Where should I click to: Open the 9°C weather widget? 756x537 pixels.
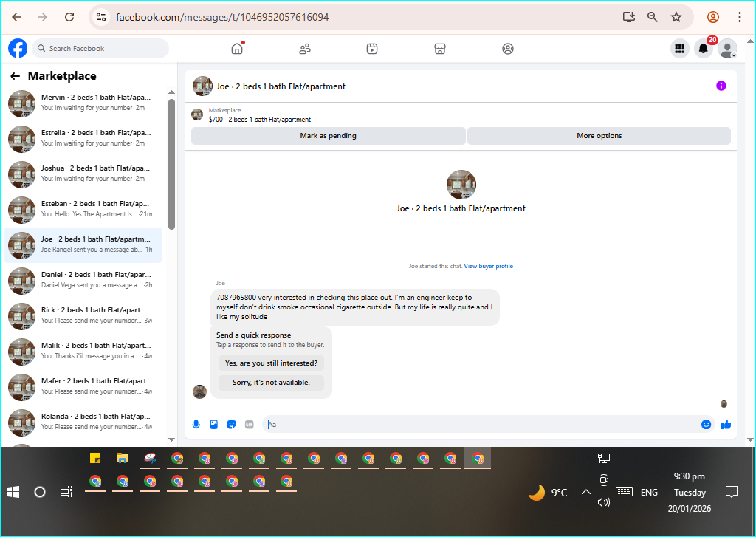tap(549, 493)
